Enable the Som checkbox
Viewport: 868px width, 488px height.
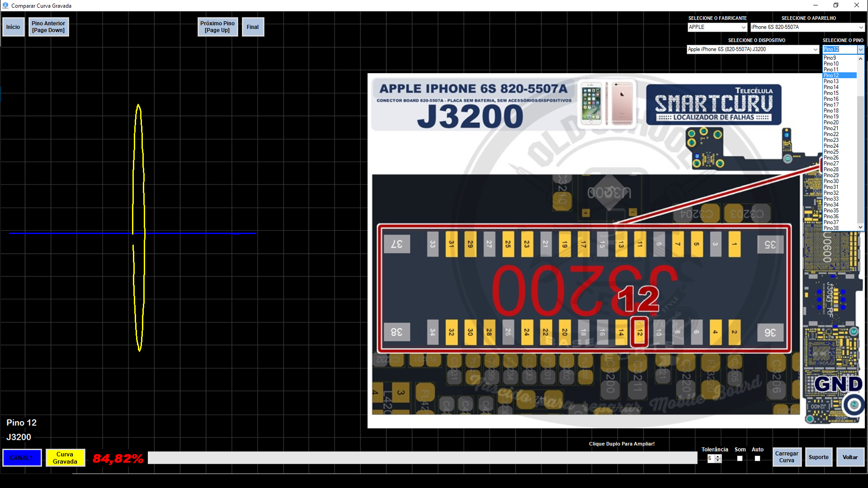740,458
